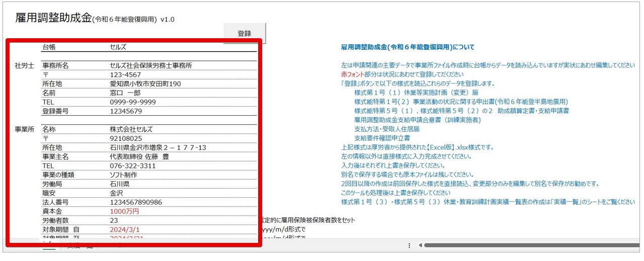Select the ソフト制作 cell
Viewport: 644px width, 261px height.
pos(123,175)
